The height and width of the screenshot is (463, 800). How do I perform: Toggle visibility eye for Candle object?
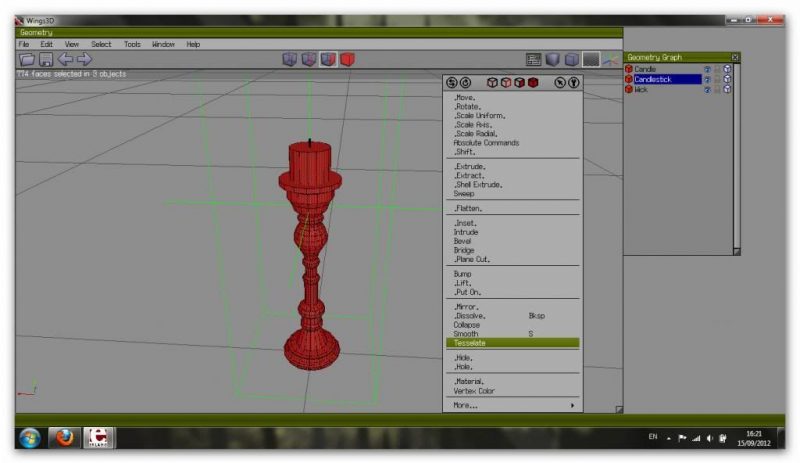click(x=706, y=69)
